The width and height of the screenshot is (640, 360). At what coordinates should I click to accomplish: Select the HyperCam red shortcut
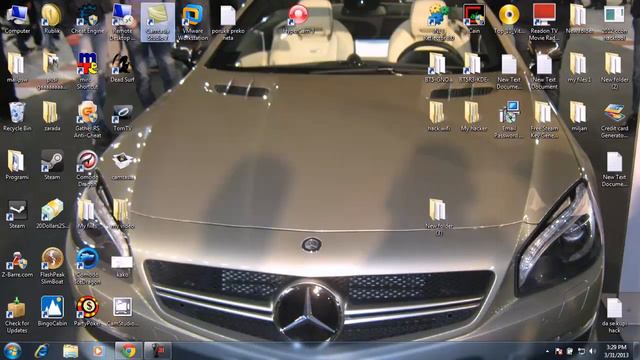(x=298, y=18)
